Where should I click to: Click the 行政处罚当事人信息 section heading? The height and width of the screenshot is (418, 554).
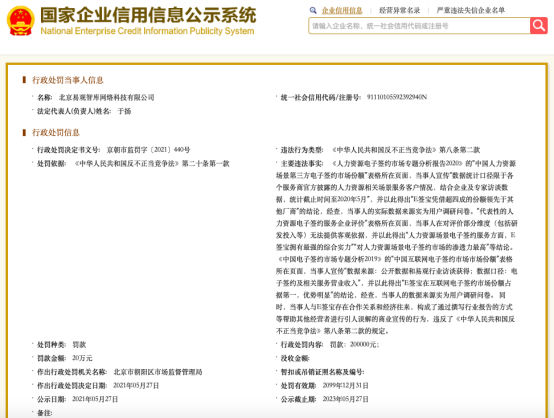click(x=67, y=80)
